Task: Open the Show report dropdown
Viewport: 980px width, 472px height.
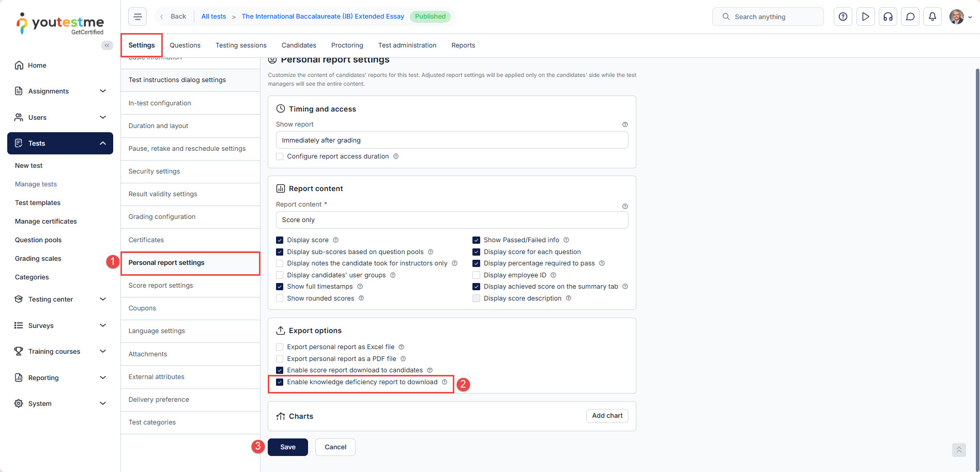Action: pyautogui.click(x=452, y=140)
